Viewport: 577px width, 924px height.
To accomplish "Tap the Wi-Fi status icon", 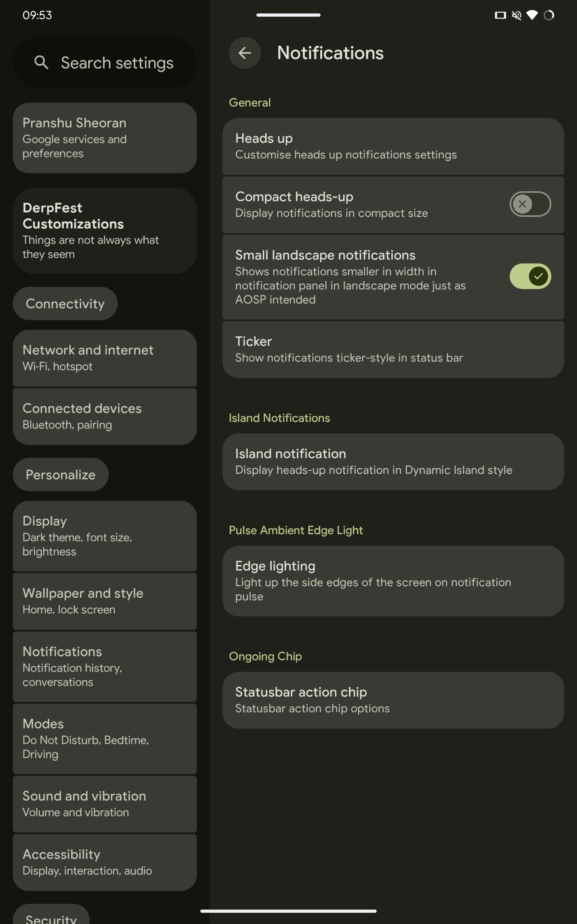I will coord(532,15).
